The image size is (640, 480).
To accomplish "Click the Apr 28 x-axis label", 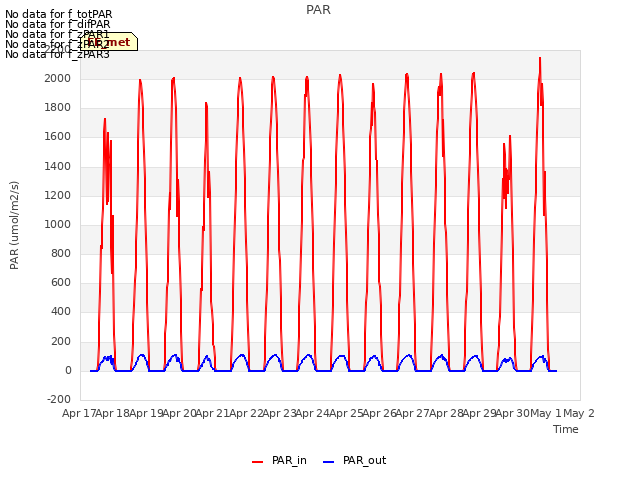I will click(x=446, y=413).
